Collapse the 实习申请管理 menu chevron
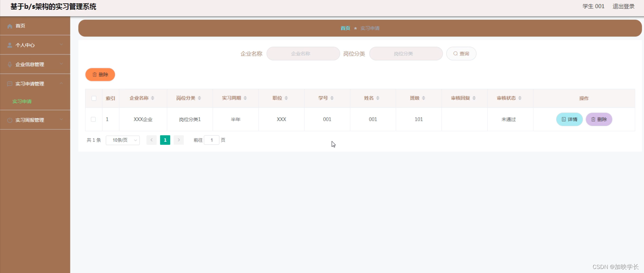This screenshot has height=273, width=644. click(61, 83)
